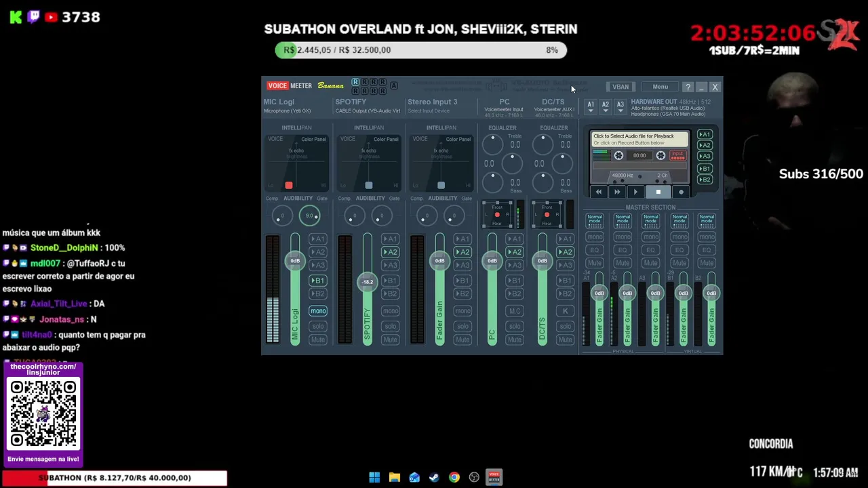The width and height of the screenshot is (868, 488).
Task: Open A2 hardware output device selector
Action: (606, 106)
